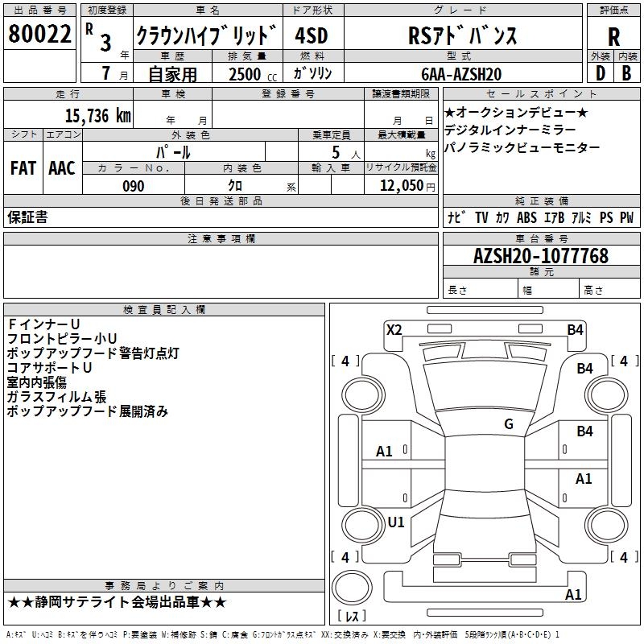Select the interior color クロ

235,186
